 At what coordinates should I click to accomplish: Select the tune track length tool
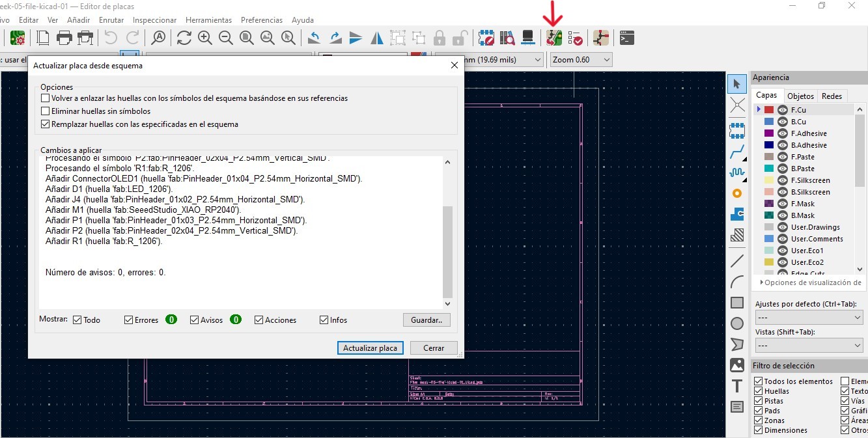pos(737,172)
